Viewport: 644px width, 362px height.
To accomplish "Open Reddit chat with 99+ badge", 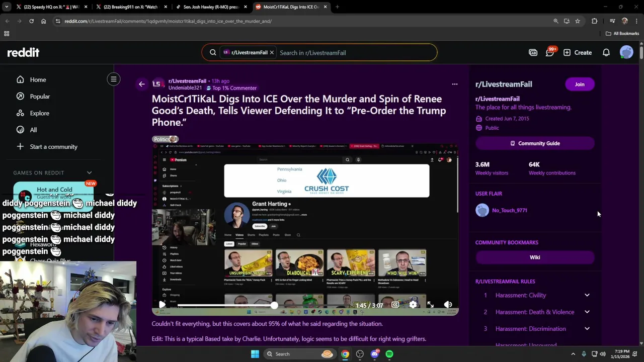I will 550,52.
